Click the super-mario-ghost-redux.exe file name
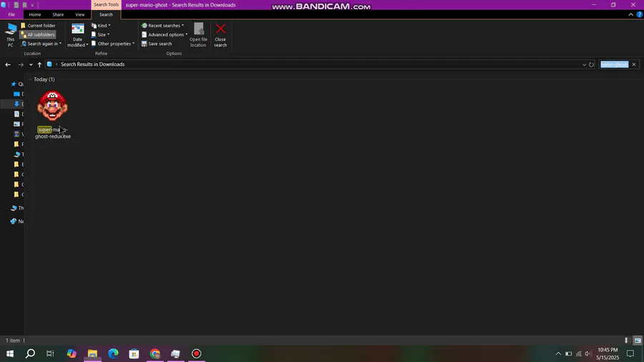Image resolution: width=644 pixels, height=362 pixels. coord(53,133)
